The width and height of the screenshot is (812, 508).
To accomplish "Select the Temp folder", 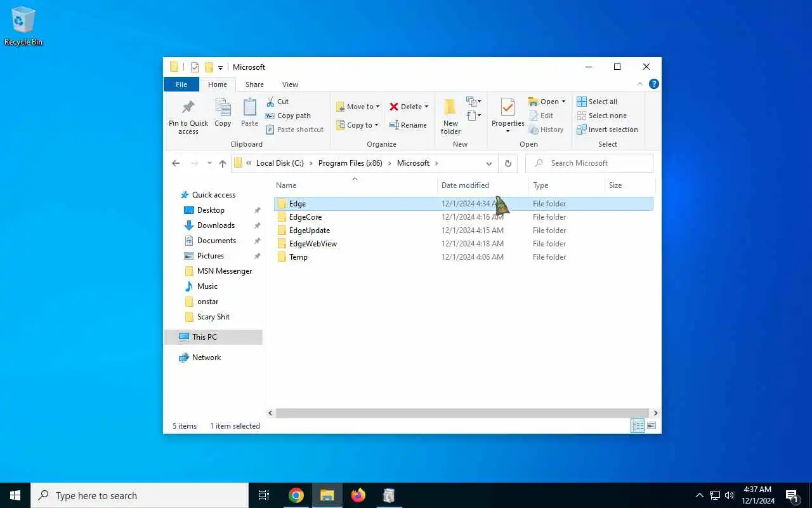I will (x=464, y=257).
